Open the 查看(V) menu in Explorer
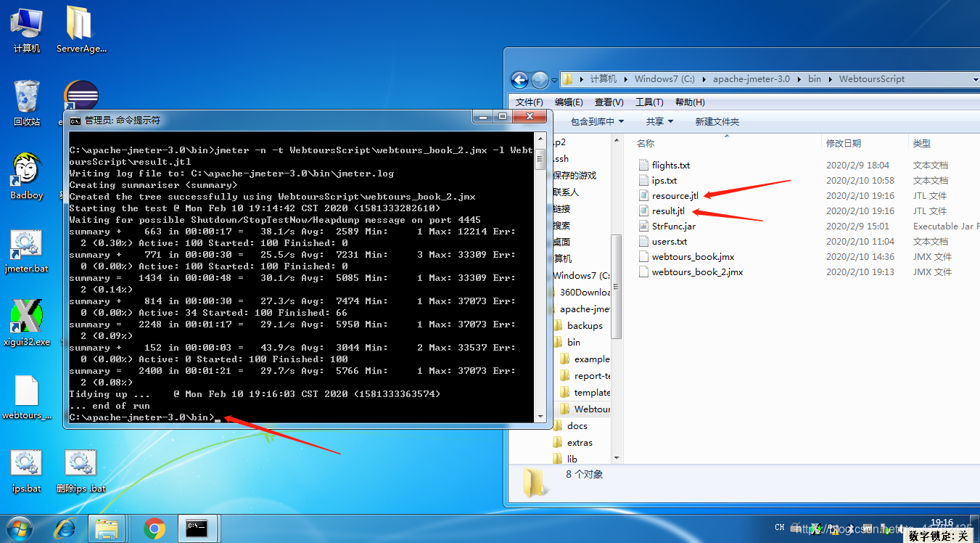The width and height of the screenshot is (980, 543). 609,102
